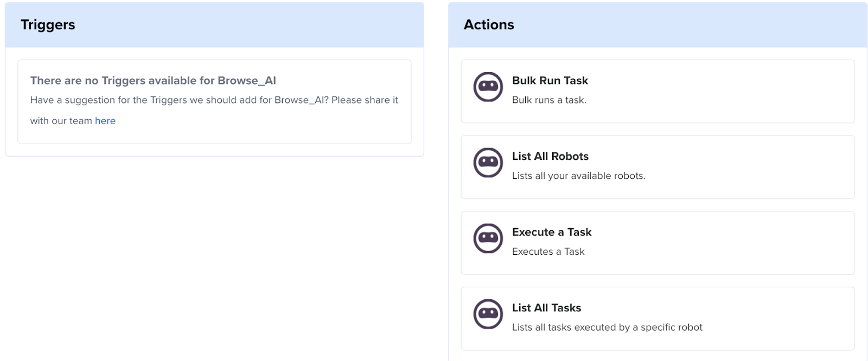Click 'Lists all tasks executed' description
The width and height of the screenshot is (868, 361).
pyautogui.click(x=607, y=327)
